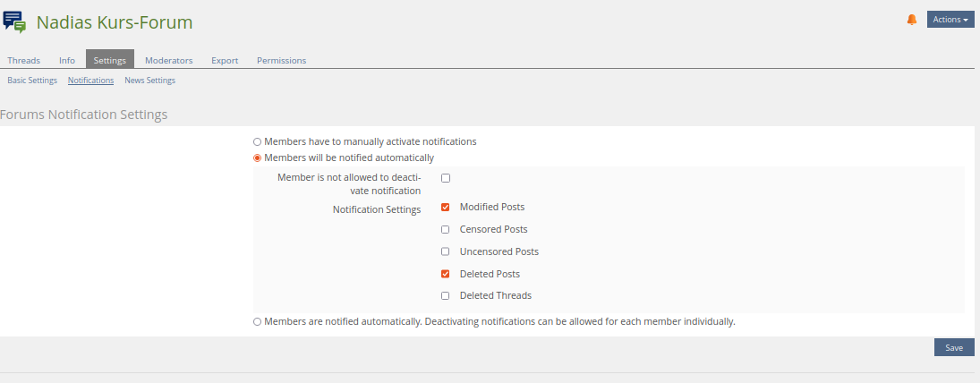Enable 'Member is not allowed to deactivate' checkbox

[x=446, y=178]
